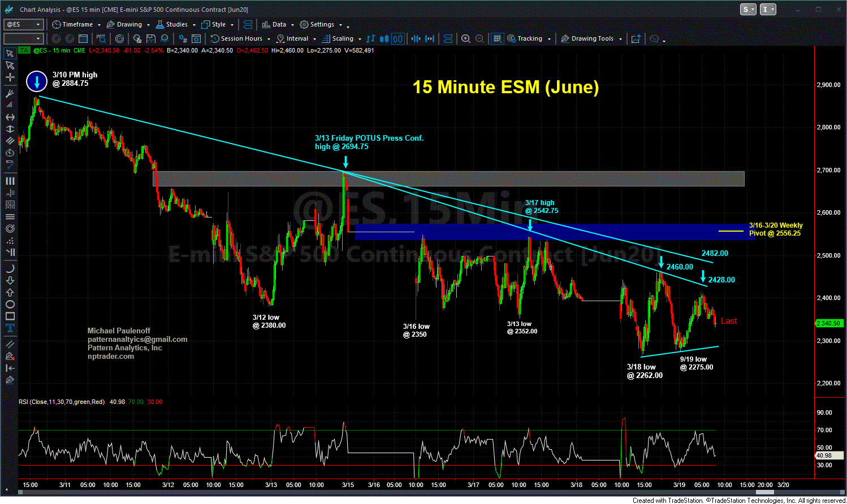Click the 2460.00 price label
Viewport: 847px width, 504px height.
point(680,267)
